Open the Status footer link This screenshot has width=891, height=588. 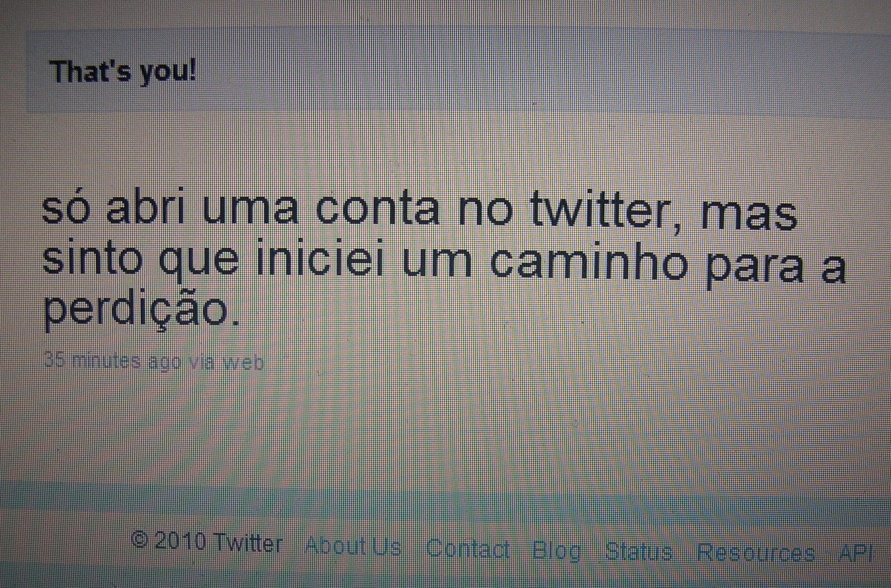(x=638, y=552)
